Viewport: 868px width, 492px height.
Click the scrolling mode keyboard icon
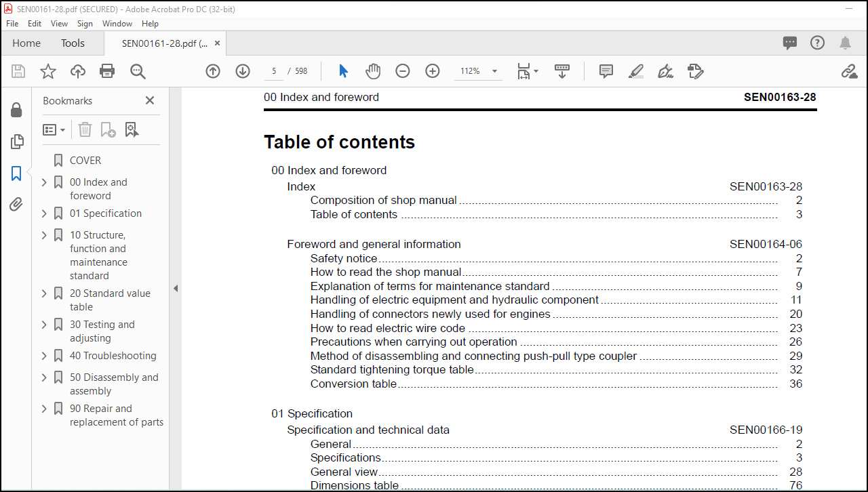(x=562, y=71)
